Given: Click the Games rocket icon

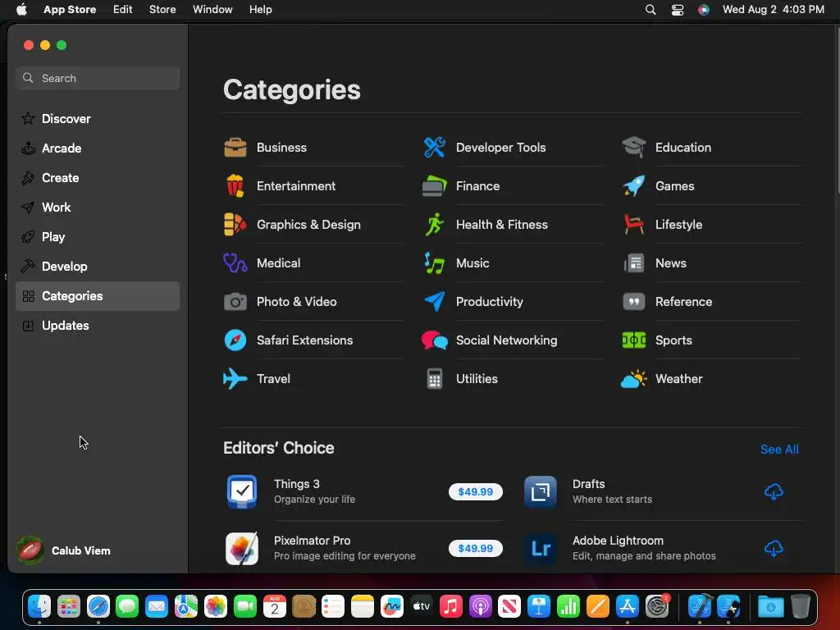Looking at the screenshot, I should (x=634, y=186).
